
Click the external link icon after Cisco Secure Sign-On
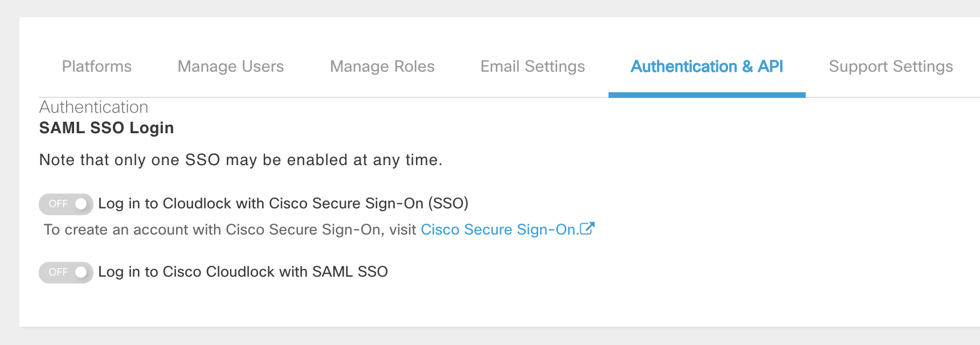pyautogui.click(x=587, y=229)
